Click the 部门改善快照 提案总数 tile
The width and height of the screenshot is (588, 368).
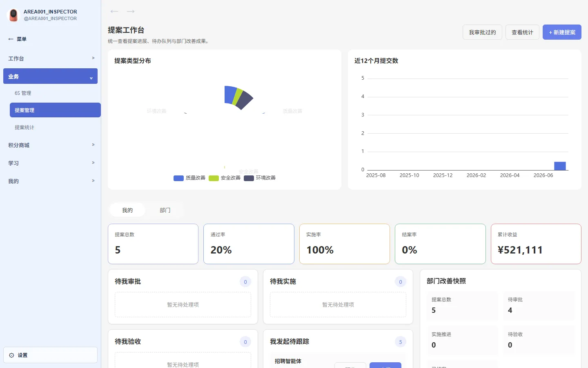(462, 305)
